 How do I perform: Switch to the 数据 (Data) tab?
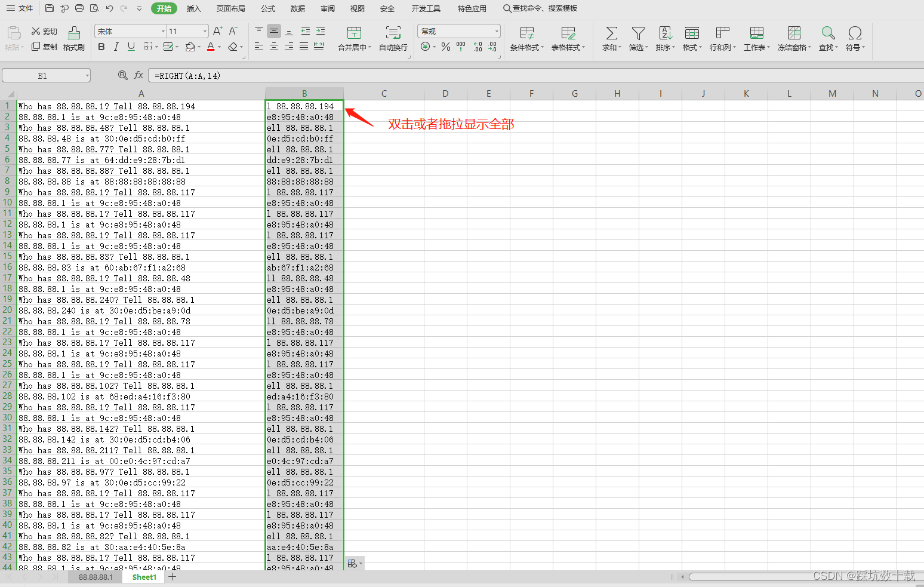pos(298,8)
